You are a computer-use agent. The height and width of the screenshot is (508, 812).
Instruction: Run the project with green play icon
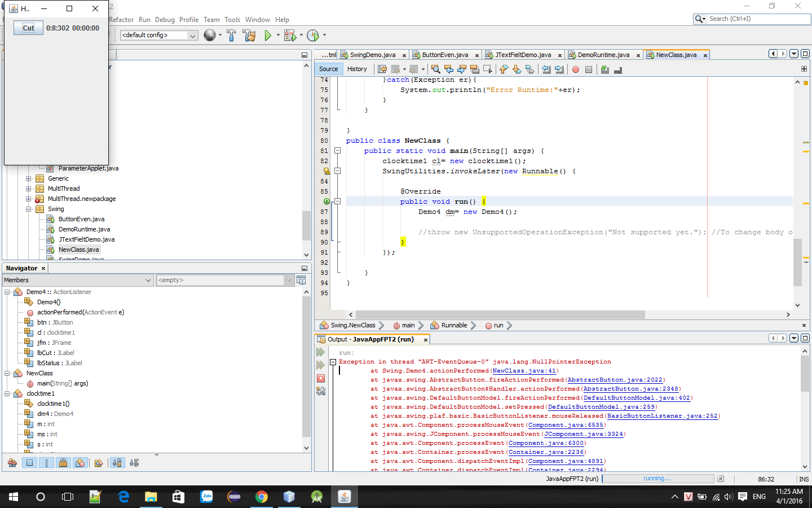(x=268, y=35)
